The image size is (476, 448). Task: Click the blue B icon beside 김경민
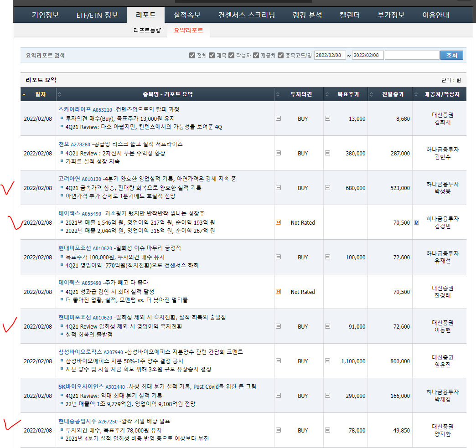coord(417,222)
